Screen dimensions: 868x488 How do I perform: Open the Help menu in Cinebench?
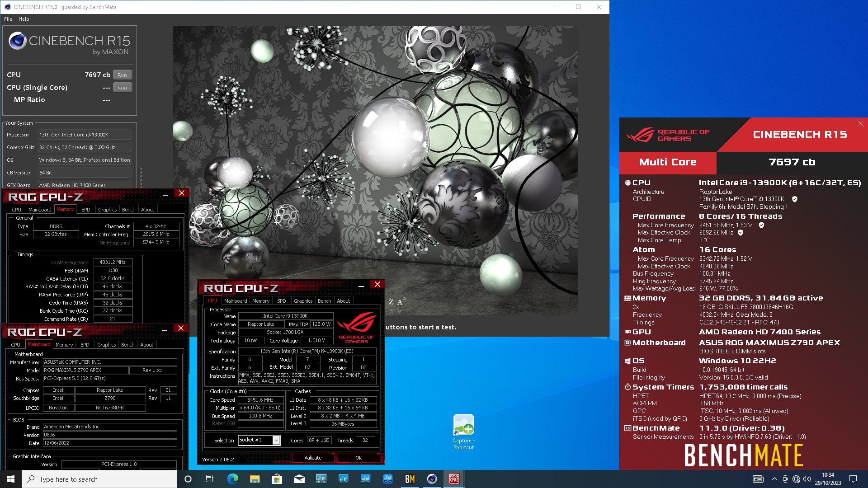point(24,19)
